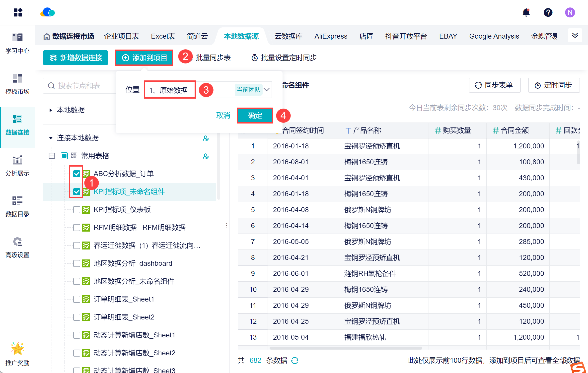The image size is (588, 373).
Task: Switch to the Excel表 tab
Action: click(x=163, y=36)
